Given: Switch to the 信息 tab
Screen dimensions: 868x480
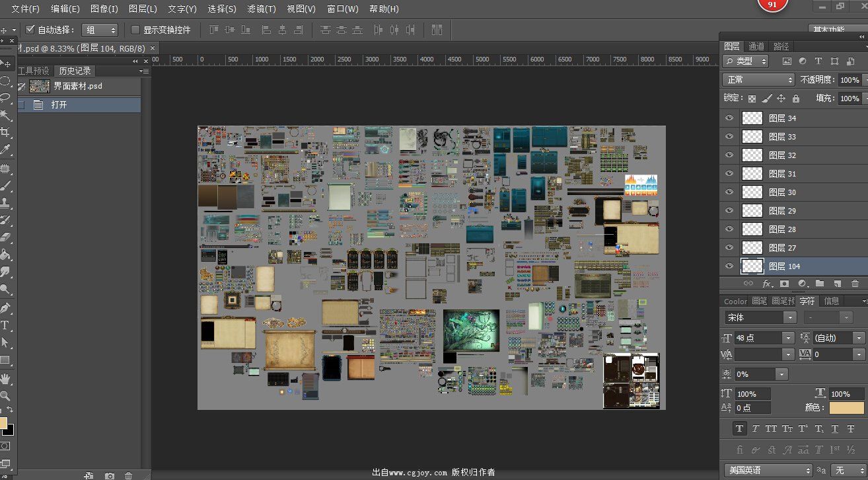Looking at the screenshot, I should [832, 301].
